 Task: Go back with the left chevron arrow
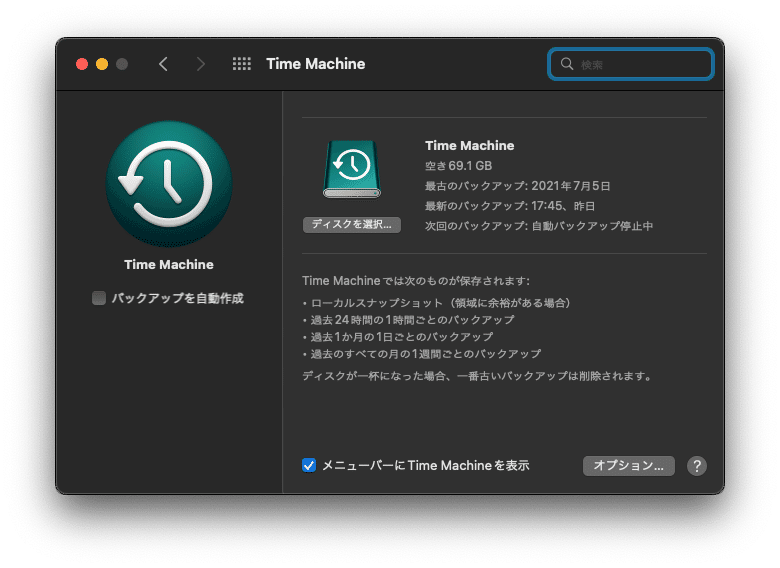coord(163,64)
